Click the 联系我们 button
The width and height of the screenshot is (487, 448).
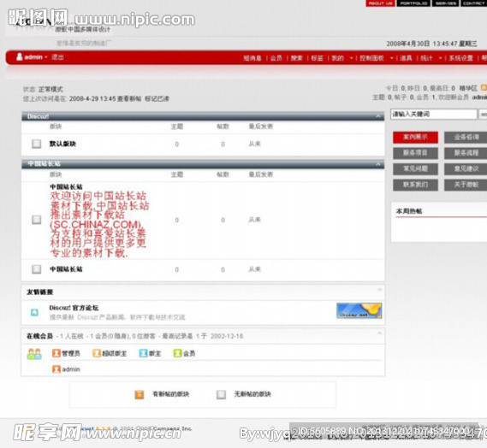(x=416, y=185)
